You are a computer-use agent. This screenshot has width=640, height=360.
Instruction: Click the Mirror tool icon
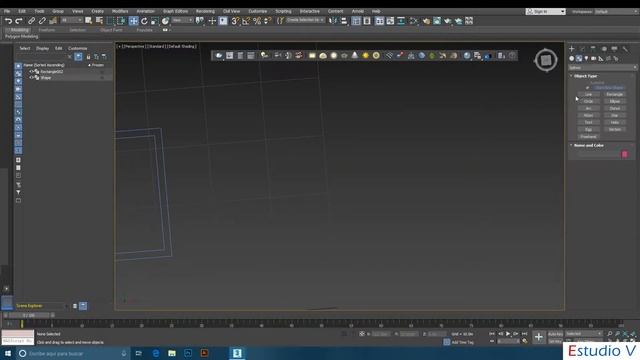[x=333, y=21]
